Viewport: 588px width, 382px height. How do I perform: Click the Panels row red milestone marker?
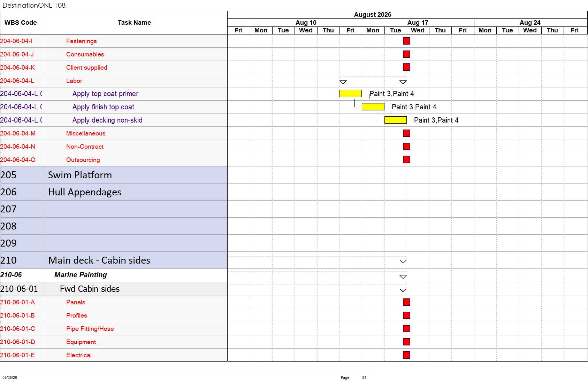406,302
